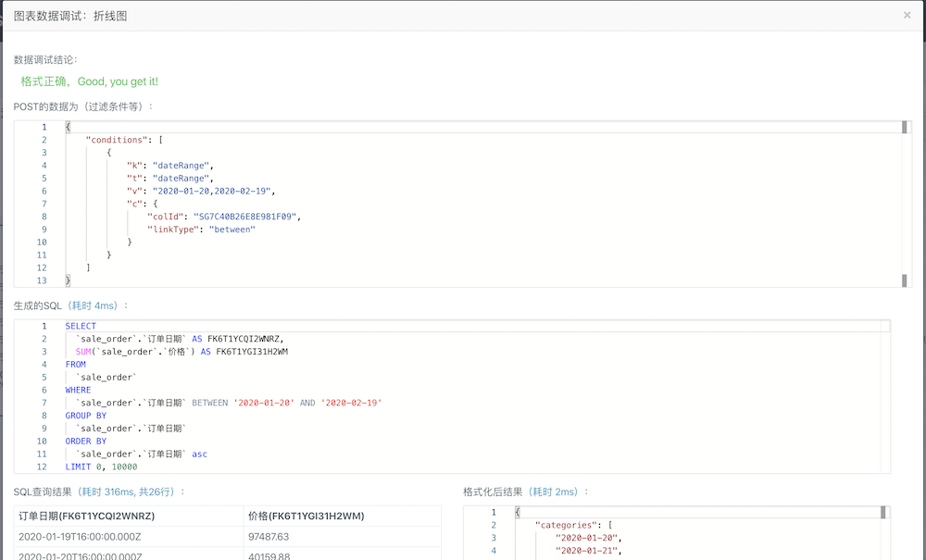Click the LIMIT 0, 10000 line
Image resolution: width=926 pixels, height=560 pixels.
tap(101, 467)
